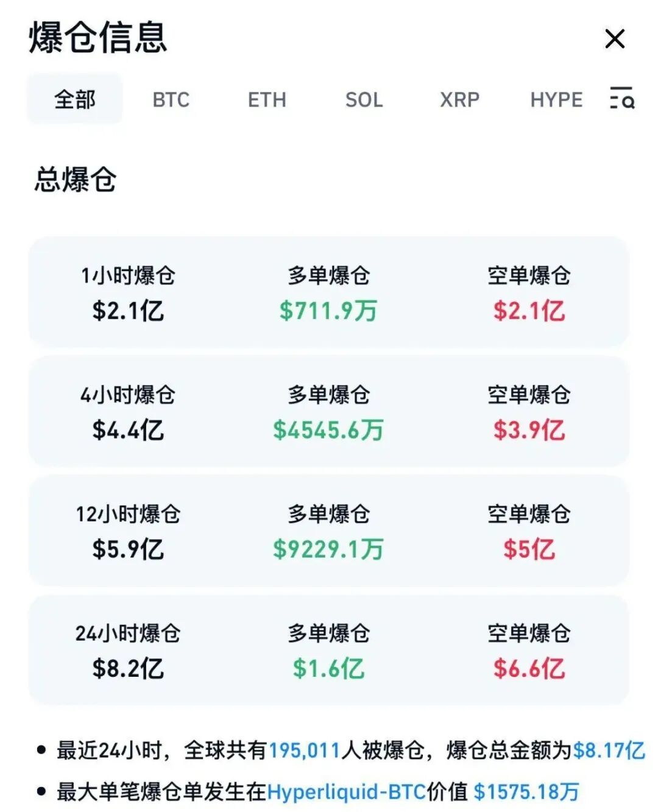658x812 pixels.
Task: Click the $711.9万 long liquidation value
Action: 328,311
